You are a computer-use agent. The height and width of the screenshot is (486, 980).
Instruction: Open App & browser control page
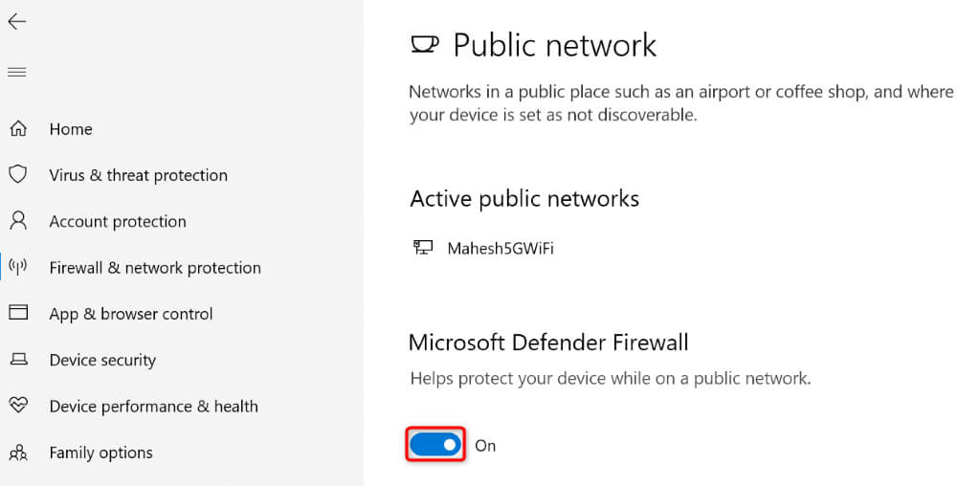point(131,314)
